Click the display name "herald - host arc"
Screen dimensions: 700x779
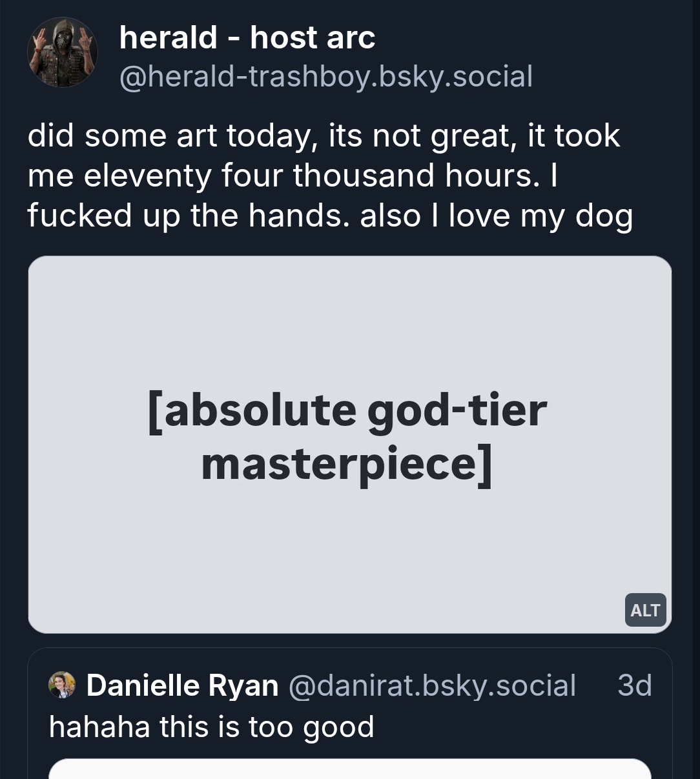[x=247, y=37]
